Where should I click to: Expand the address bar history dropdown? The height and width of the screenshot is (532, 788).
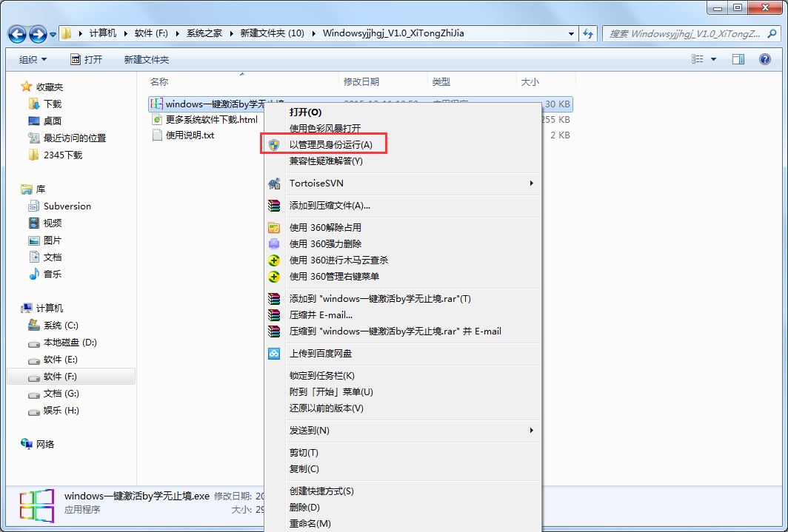pos(571,33)
